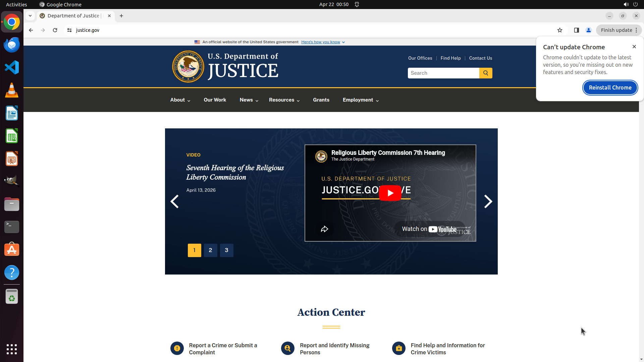Open the Grants menu item
Screen dimensions: 644x362
(321, 100)
